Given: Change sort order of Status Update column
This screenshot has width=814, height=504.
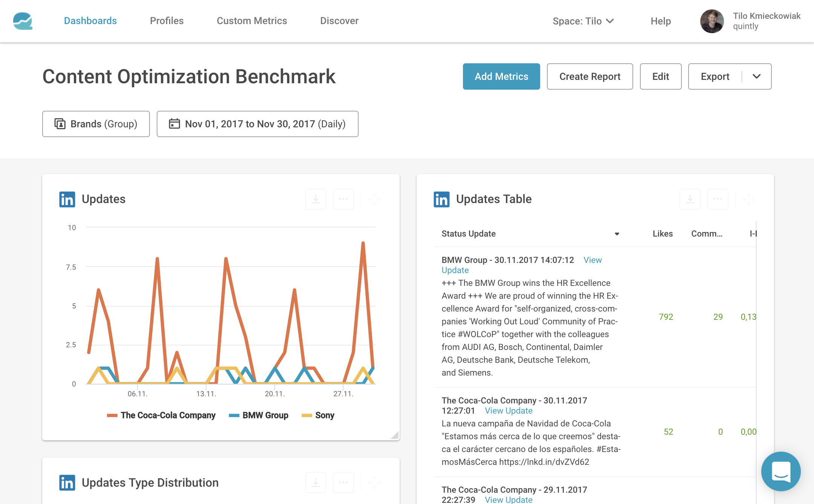Looking at the screenshot, I should pos(617,234).
